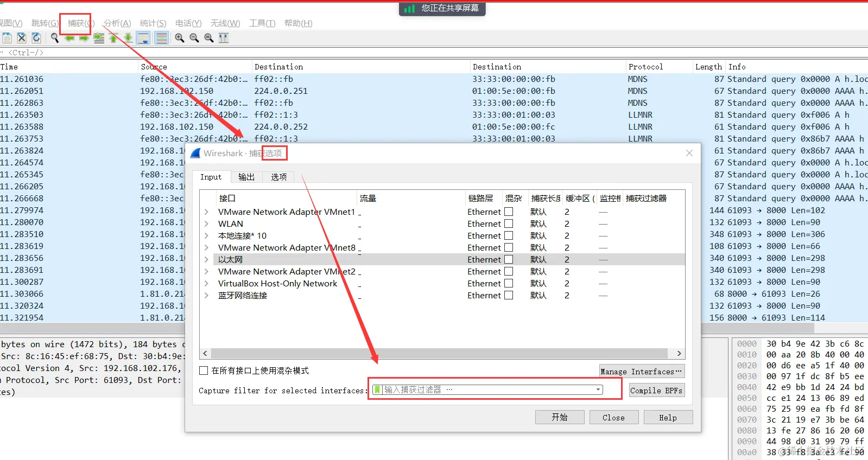
Task: Open the 无线(W) menu
Action: (x=225, y=23)
